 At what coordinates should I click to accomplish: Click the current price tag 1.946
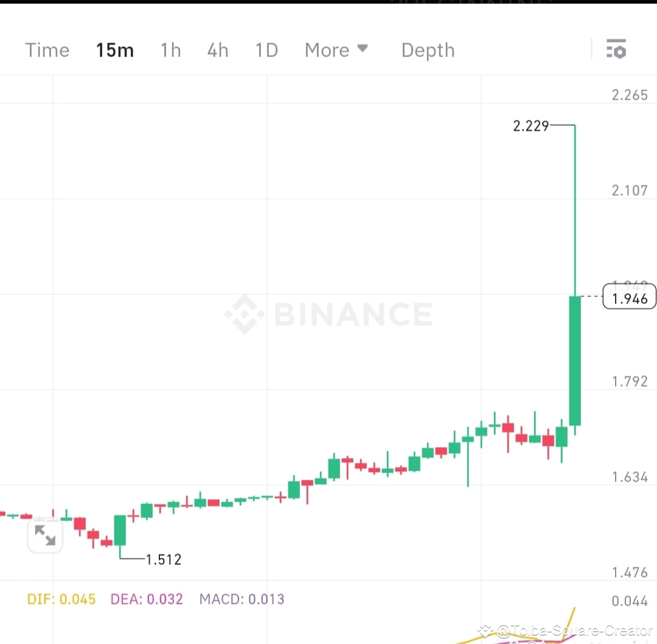pos(629,297)
